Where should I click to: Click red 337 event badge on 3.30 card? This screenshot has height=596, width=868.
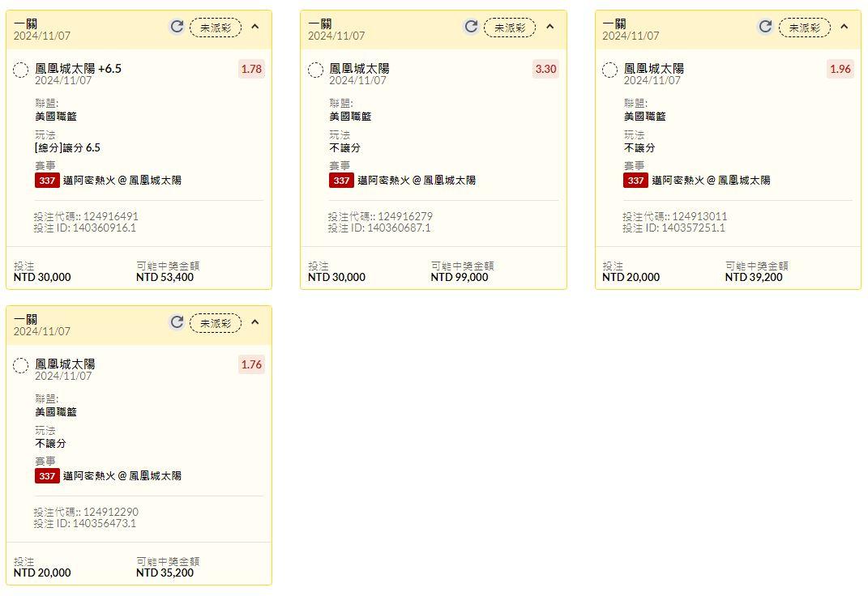(x=341, y=181)
